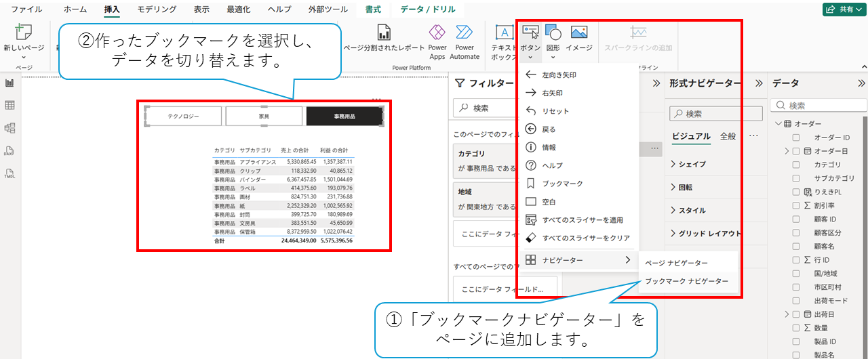The width and height of the screenshot is (868, 359).
Task: Switch to the 全般 format tab
Action: point(728,136)
